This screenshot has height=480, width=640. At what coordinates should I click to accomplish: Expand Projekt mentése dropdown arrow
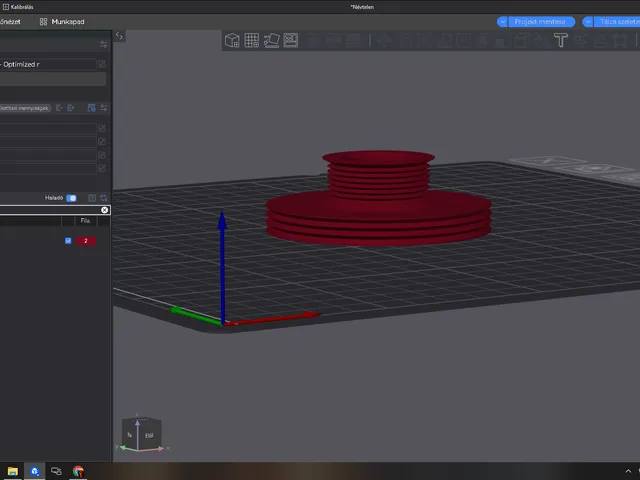[502, 22]
